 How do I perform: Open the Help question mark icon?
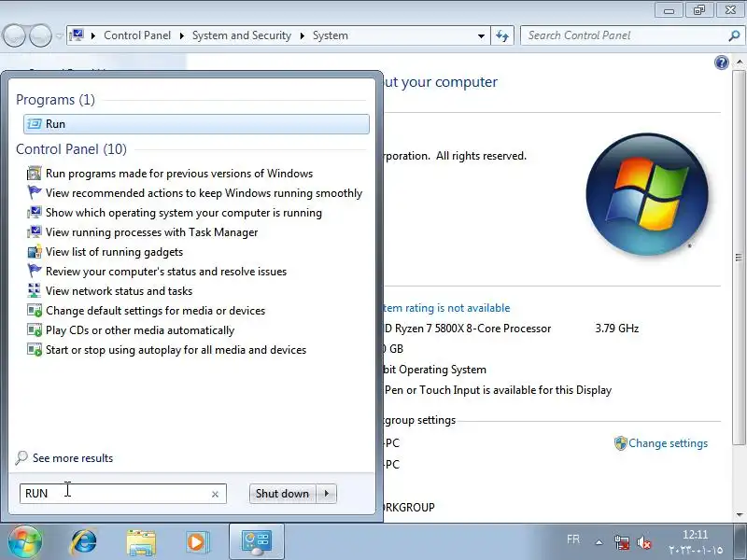721,63
